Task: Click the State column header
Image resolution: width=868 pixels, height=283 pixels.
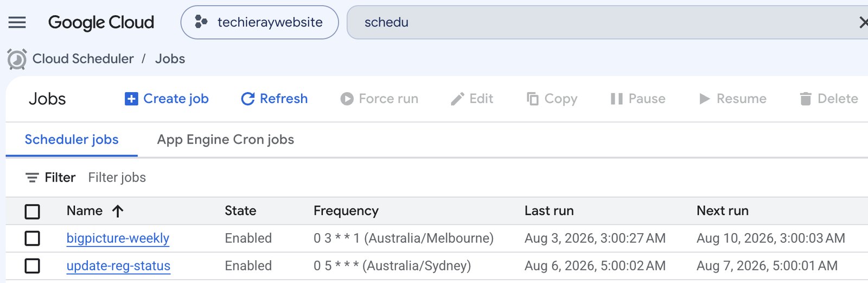Action: 240,211
